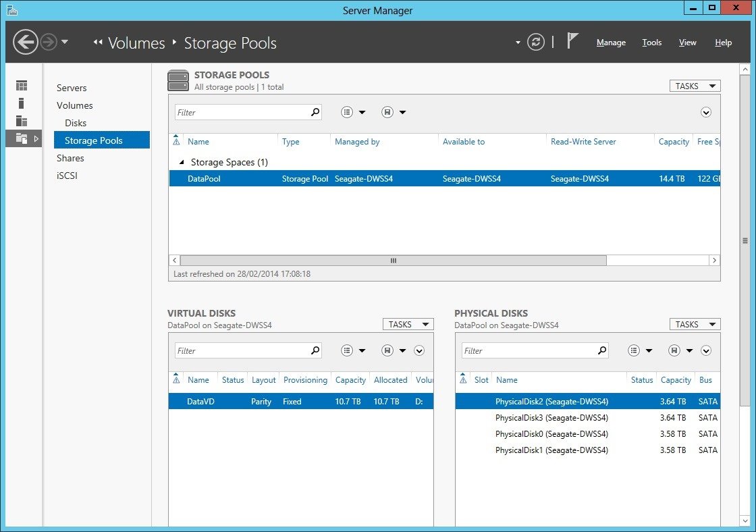Viewport: 756px width, 532px height.
Task: Click storage pools scroll right arrow
Action: (x=714, y=261)
